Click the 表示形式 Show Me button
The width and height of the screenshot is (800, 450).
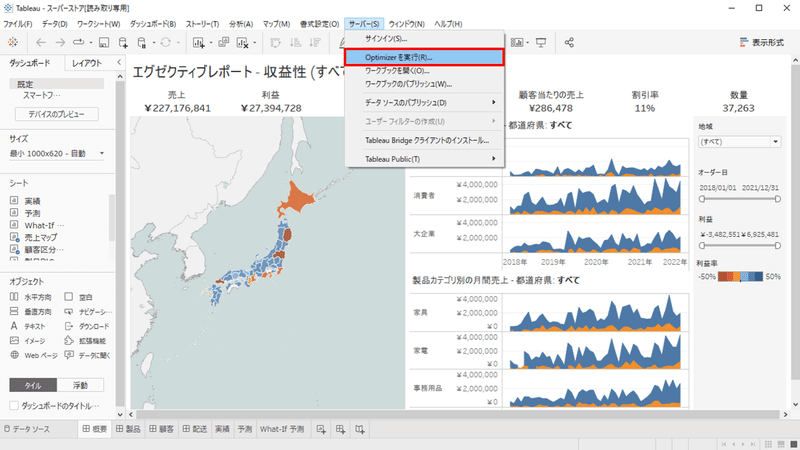click(x=762, y=42)
